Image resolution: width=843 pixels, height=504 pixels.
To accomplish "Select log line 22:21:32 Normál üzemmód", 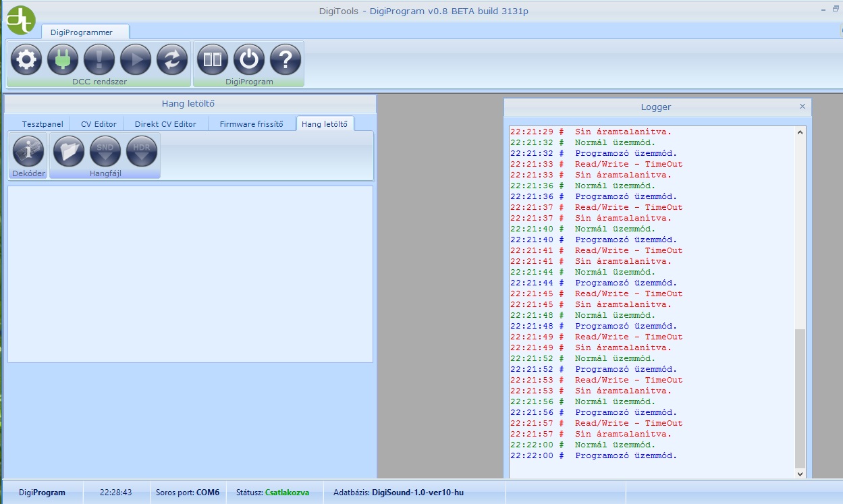I will [582, 142].
